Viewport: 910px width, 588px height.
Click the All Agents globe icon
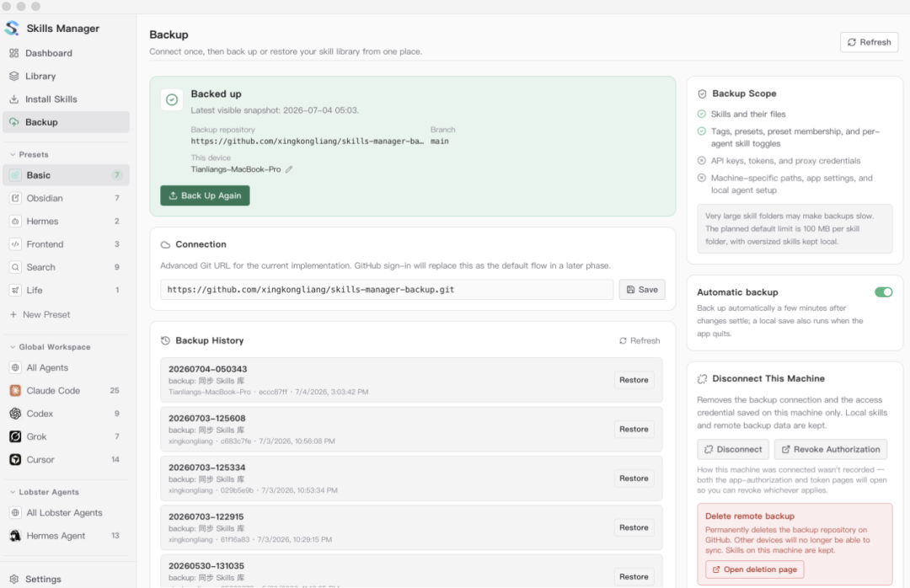tap(16, 367)
